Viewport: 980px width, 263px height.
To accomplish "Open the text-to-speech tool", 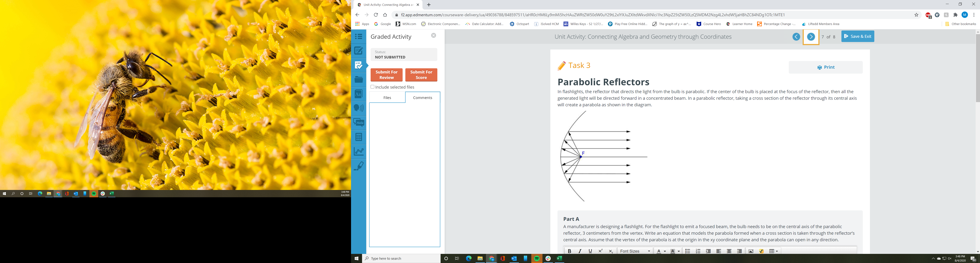I will click(358, 108).
